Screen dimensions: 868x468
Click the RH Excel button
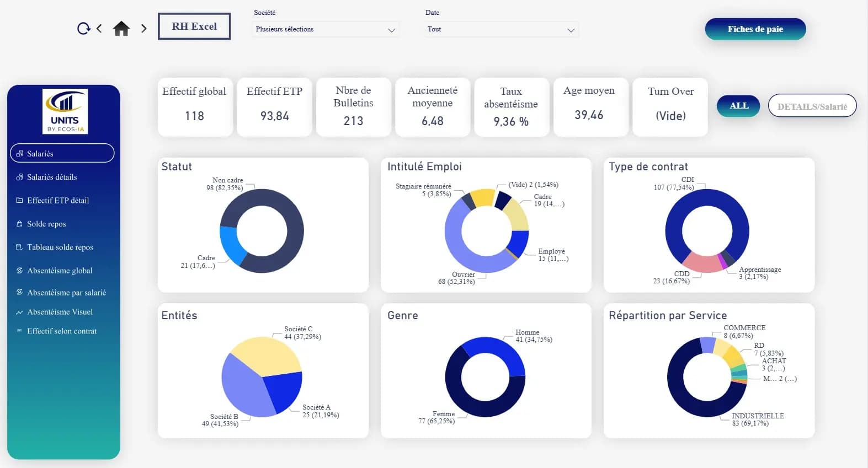[x=194, y=26]
